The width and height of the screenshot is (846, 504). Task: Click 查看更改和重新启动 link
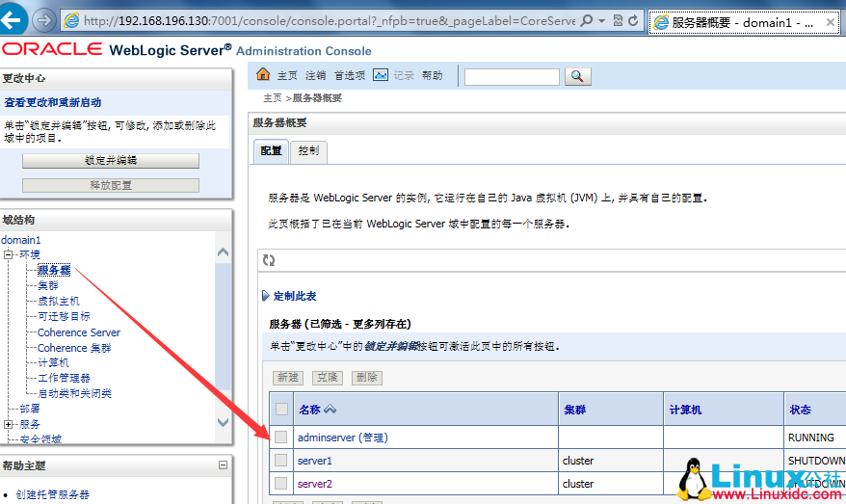click(53, 102)
